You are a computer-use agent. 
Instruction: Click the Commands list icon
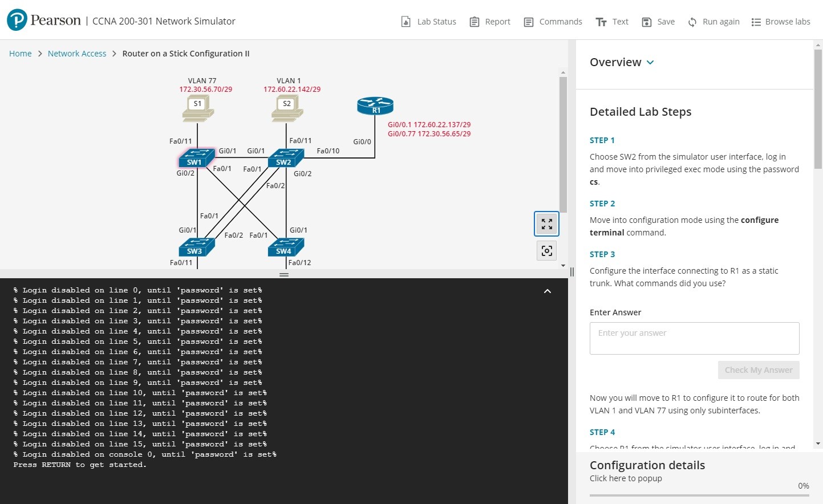click(529, 22)
